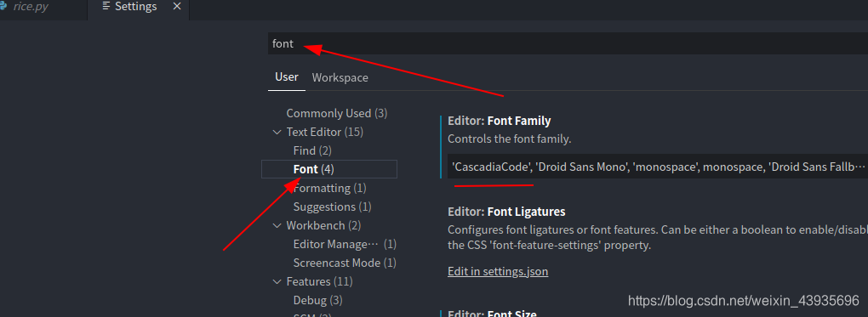This screenshot has width=868, height=317.
Task: Open the rice.py editor tab
Action: pyautogui.click(x=31, y=7)
